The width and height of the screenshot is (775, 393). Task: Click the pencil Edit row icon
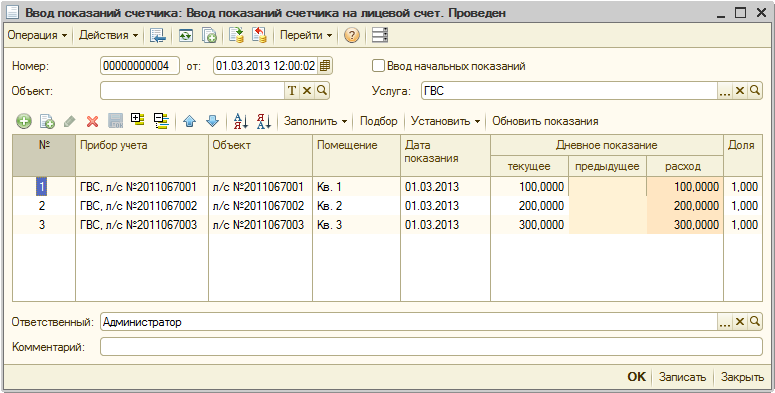point(70,121)
